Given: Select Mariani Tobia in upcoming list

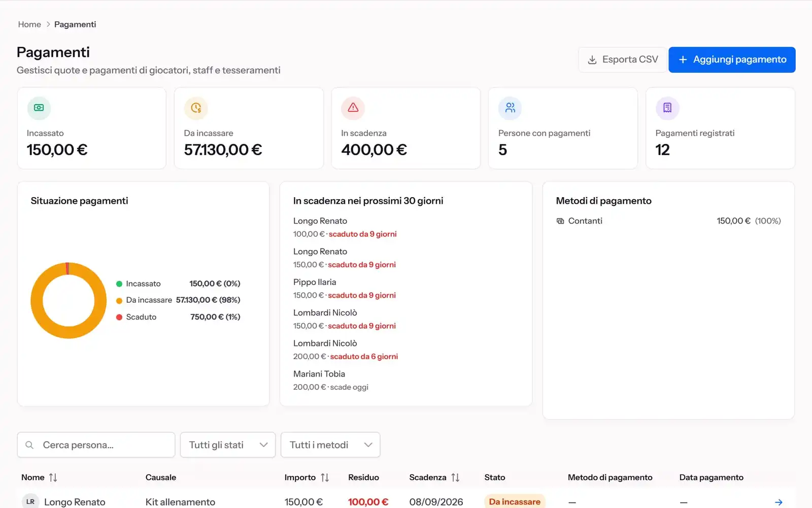Looking at the screenshot, I should 319,374.
